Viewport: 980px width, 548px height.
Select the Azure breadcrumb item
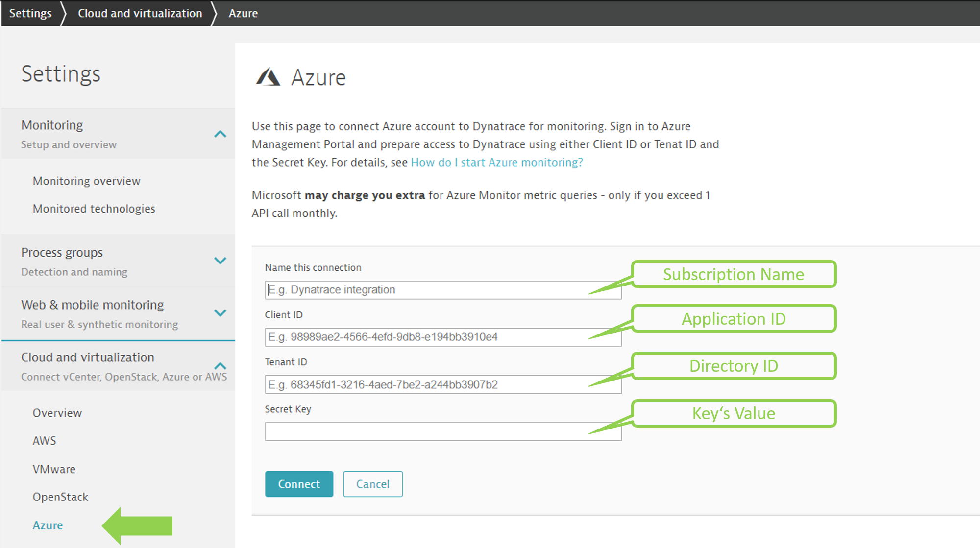click(x=243, y=13)
